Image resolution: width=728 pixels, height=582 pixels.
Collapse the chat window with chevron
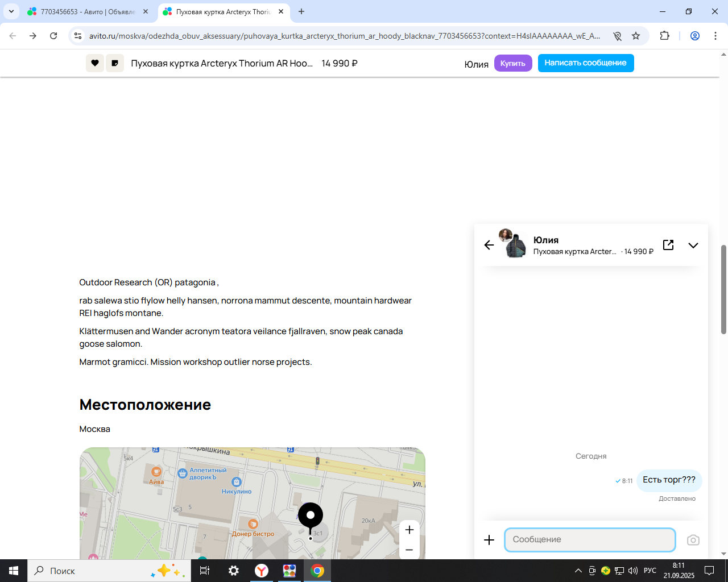[x=693, y=246]
